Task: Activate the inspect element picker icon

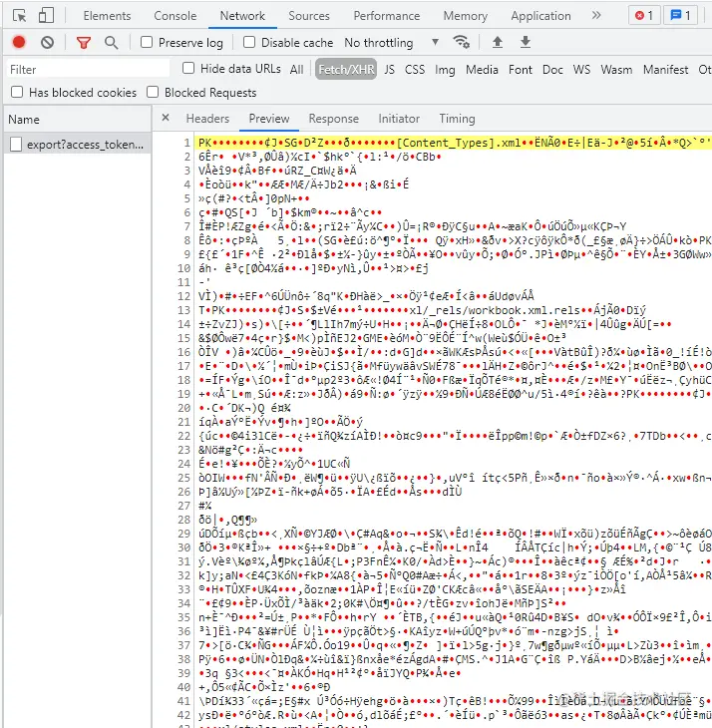Action: (x=20, y=16)
